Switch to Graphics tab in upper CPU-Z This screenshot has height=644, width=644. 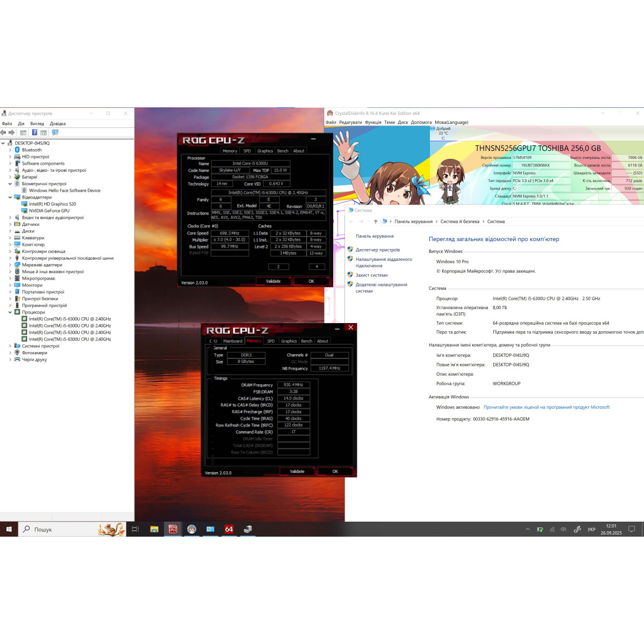click(265, 151)
